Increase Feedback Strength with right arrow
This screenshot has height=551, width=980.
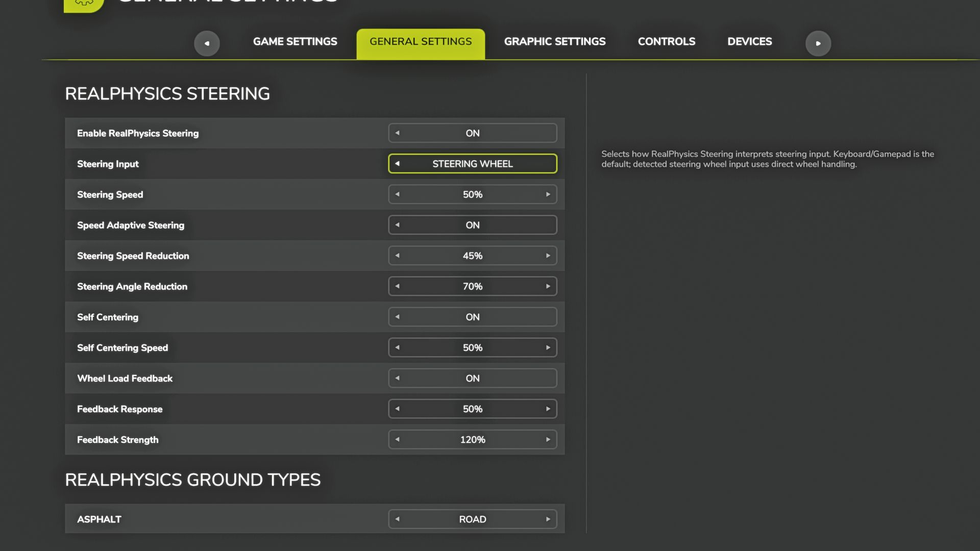pyautogui.click(x=548, y=439)
